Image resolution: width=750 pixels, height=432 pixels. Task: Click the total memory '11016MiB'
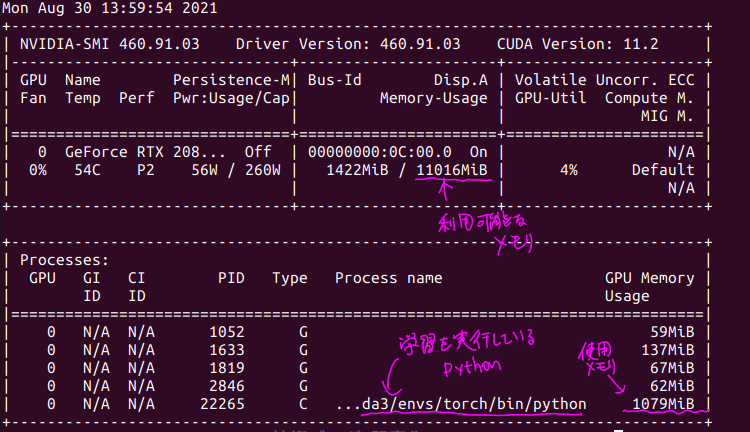point(452,170)
